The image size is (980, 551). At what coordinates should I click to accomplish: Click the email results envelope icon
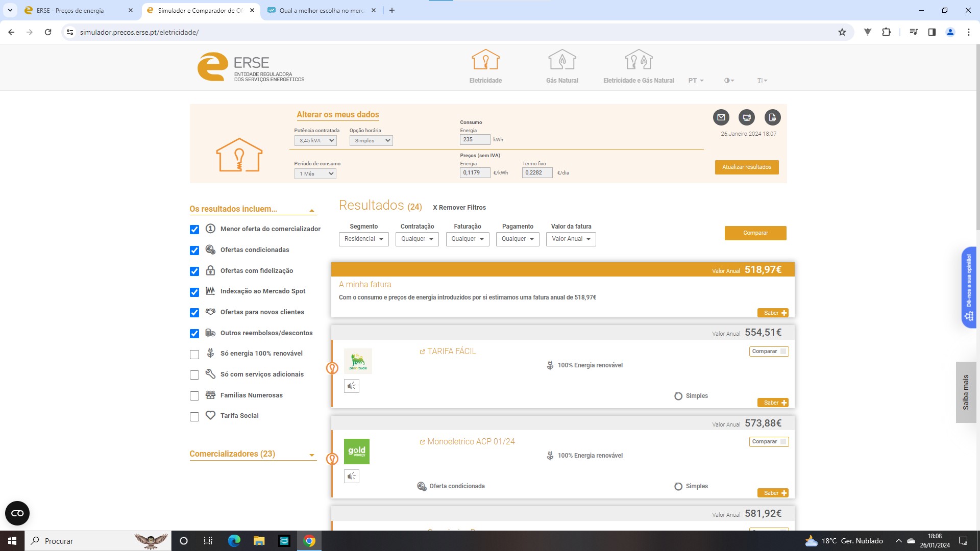point(721,117)
